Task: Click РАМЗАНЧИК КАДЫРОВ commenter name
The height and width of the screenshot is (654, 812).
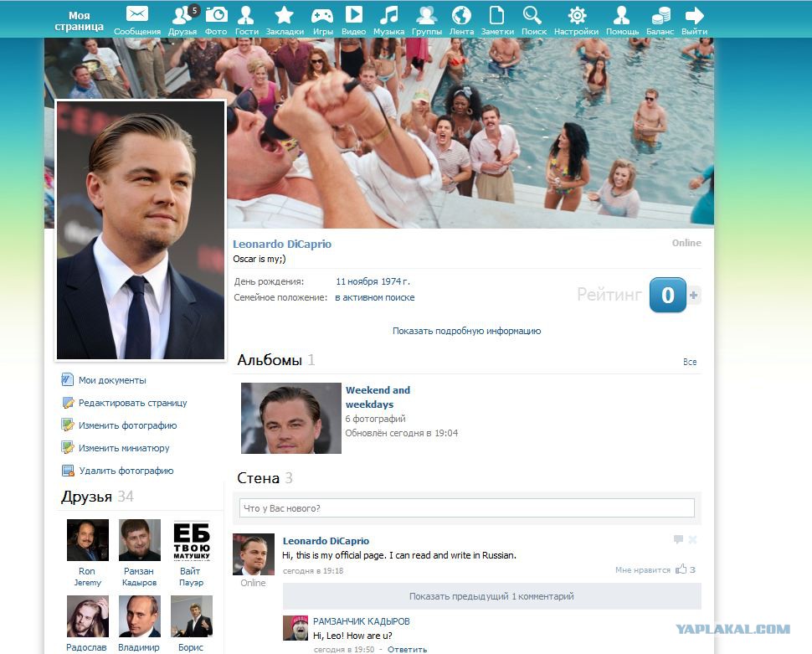Action: [x=361, y=621]
